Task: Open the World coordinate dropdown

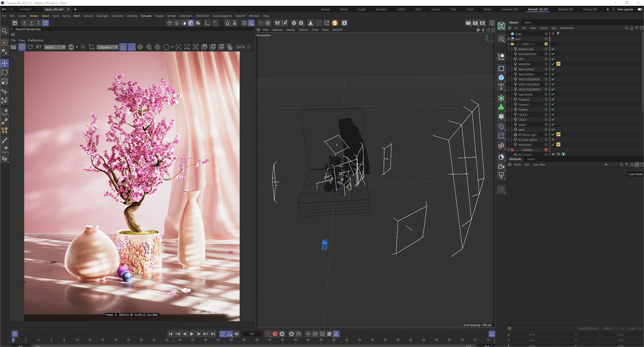Action: (613, 329)
